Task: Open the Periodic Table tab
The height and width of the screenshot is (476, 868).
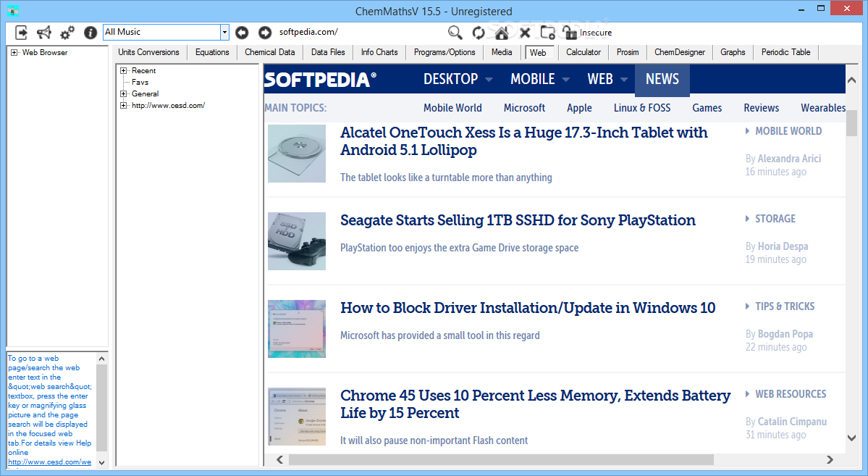Action: coord(785,52)
